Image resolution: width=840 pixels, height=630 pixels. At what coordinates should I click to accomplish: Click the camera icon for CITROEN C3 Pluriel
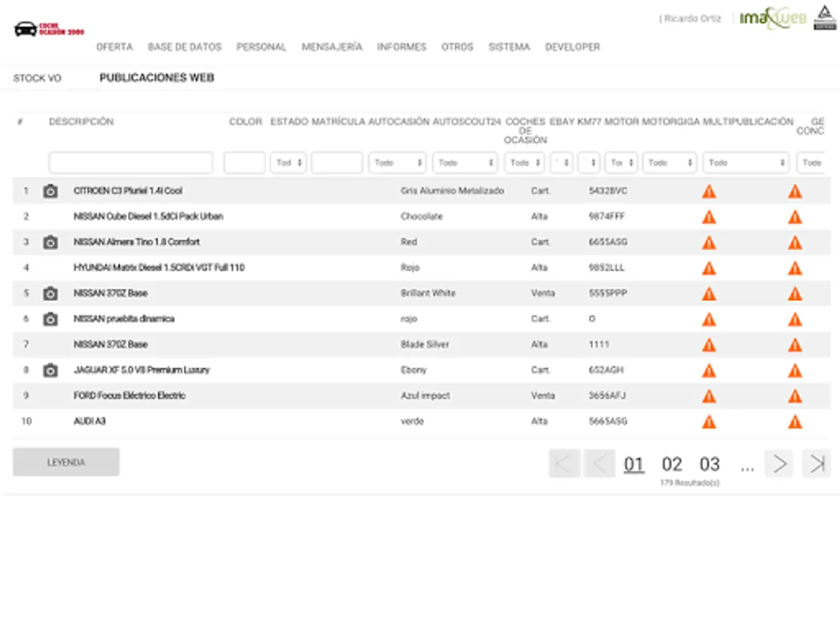pyautogui.click(x=50, y=191)
